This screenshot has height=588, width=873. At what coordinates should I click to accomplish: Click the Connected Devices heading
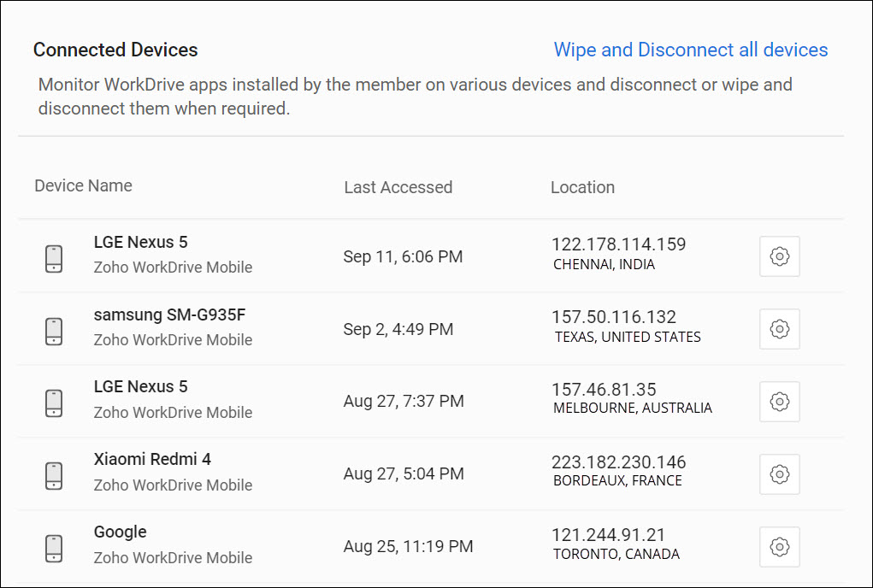point(115,50)
